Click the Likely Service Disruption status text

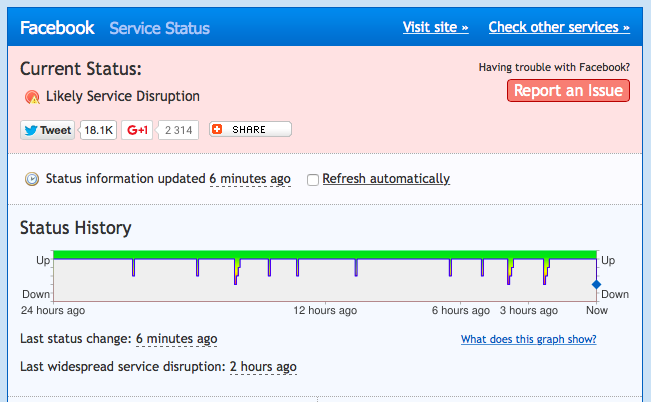click(x=122, y=96)
